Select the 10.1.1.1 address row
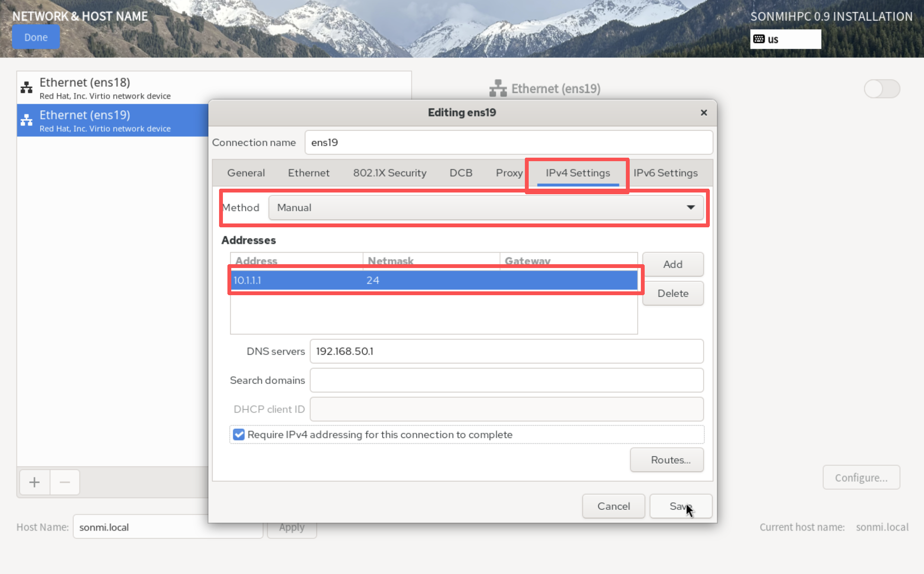The height and width of the screenshot is (574, 924). coord(433,281)
